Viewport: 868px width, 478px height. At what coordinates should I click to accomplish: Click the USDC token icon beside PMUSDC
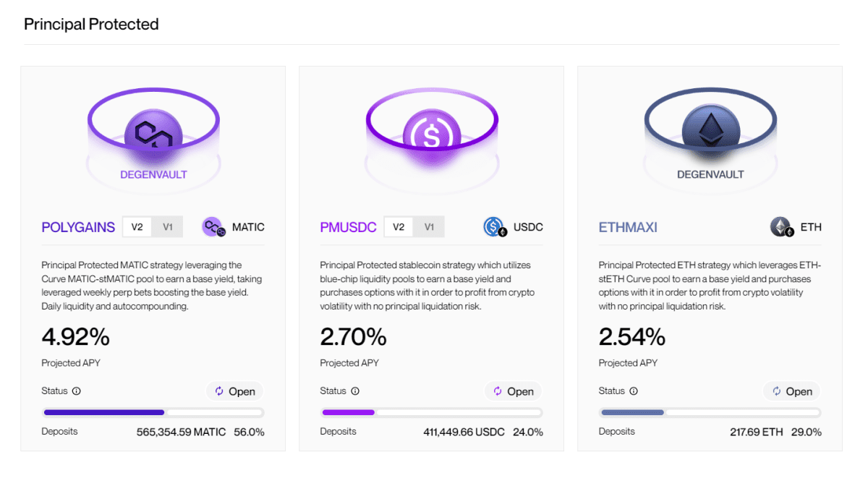pos(495,227)
